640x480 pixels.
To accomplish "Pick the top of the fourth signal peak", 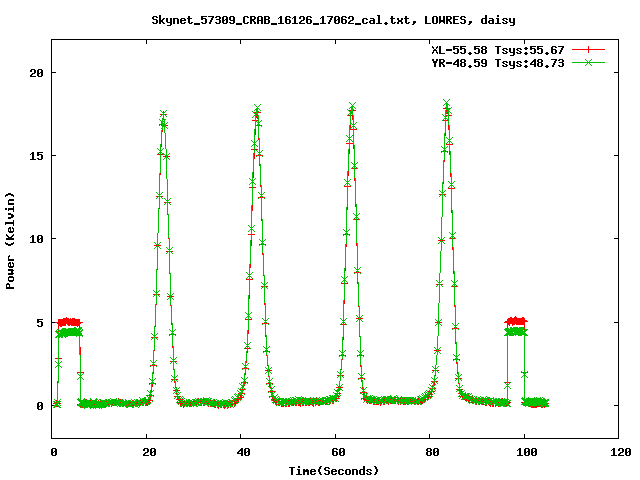I will [x=446, y=103].
